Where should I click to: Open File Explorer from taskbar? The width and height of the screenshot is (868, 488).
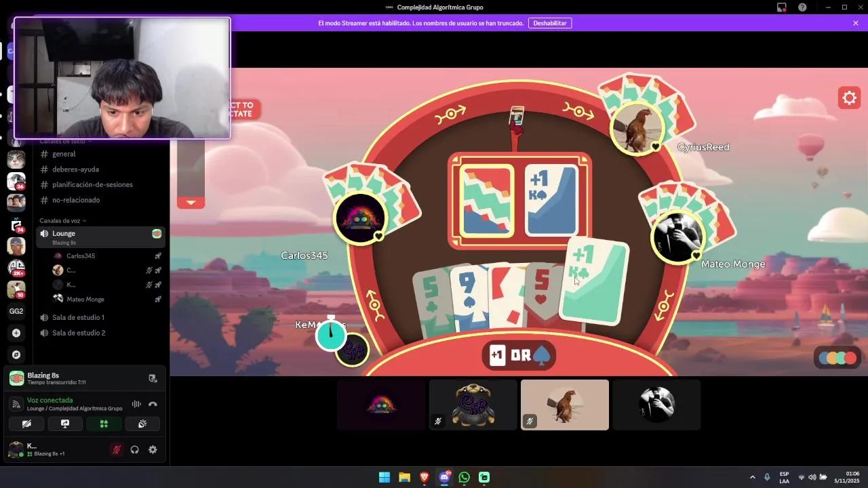tap(404, 477)
